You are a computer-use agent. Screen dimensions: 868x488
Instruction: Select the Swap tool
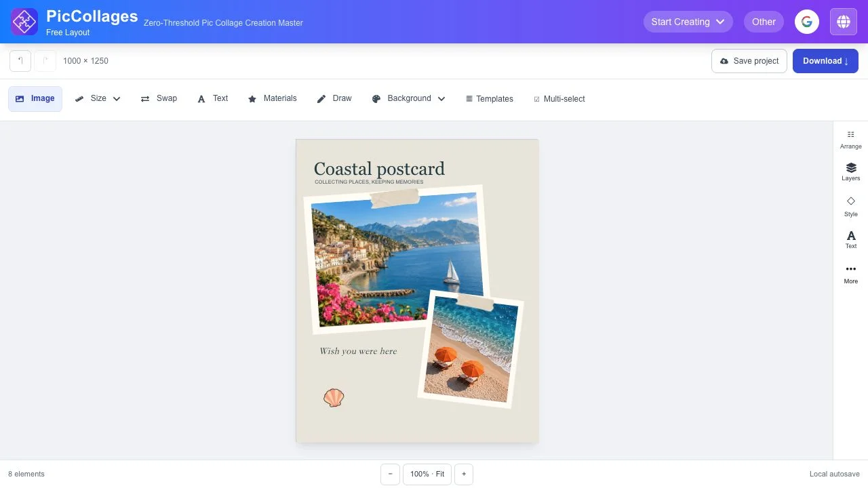[159, 99]
